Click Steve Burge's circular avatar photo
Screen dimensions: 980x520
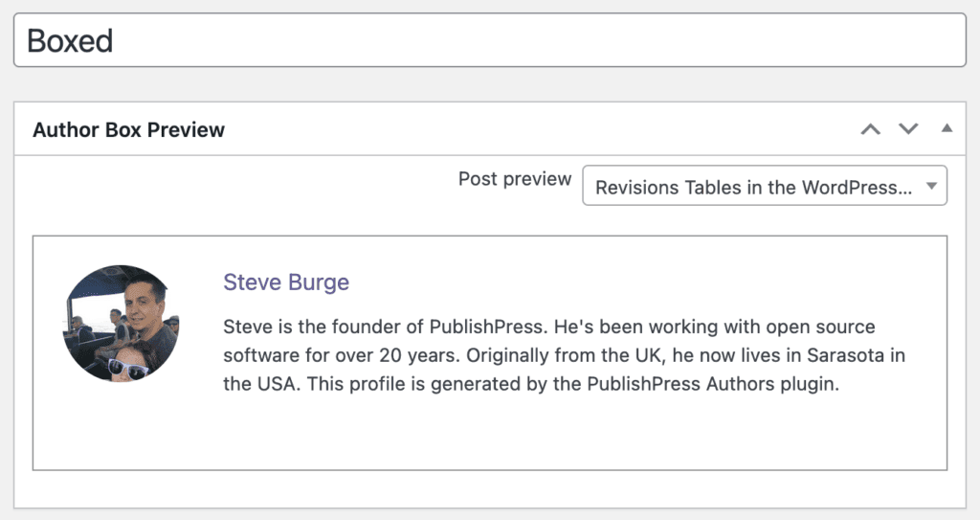click(120, 323)
